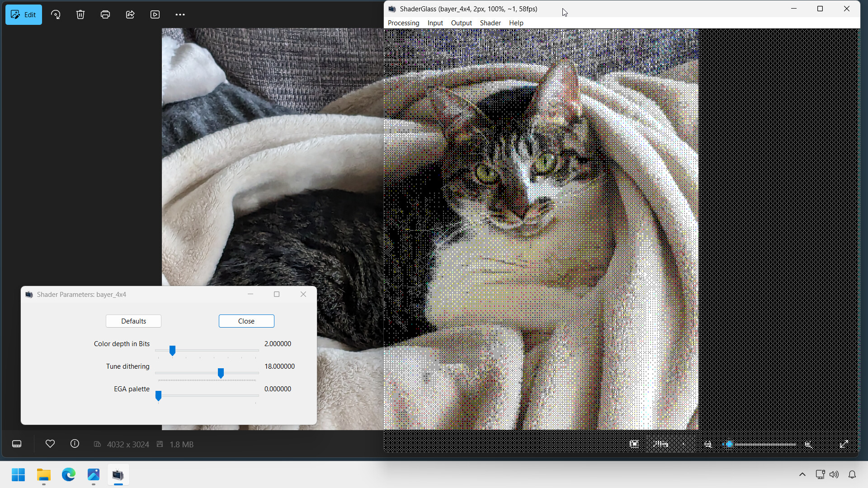
Task: Select the Edit button in Photos
Action: point(24,14)
